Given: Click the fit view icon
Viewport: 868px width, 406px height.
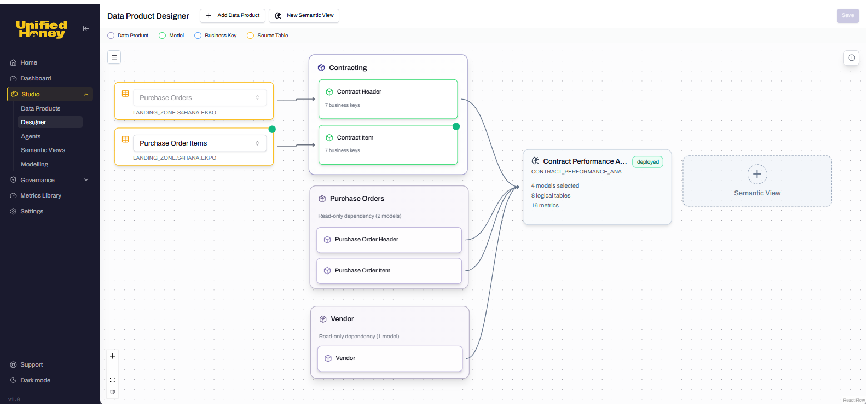Looking at the screenshot, I should point(113,380).
